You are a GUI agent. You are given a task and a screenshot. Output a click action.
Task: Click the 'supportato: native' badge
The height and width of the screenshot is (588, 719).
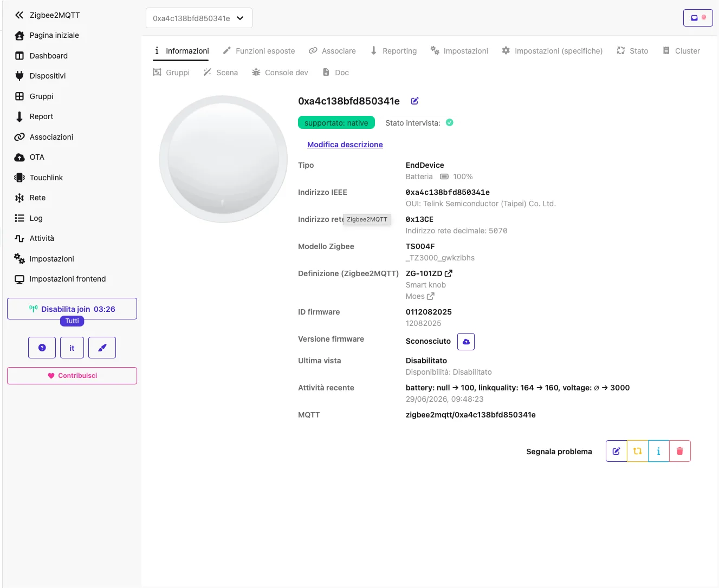pos(336,123)
